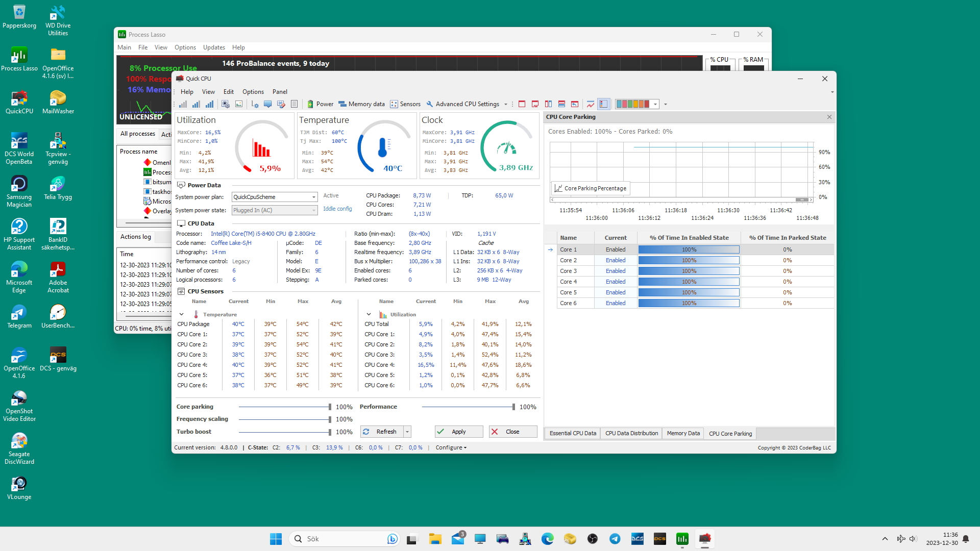Click the OBS Studio taskbar icon

[x=593, y=539]
